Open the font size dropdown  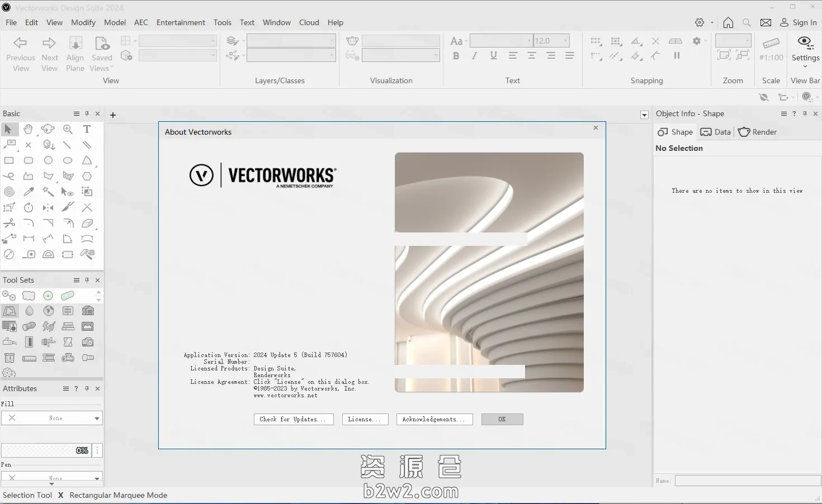565,40
